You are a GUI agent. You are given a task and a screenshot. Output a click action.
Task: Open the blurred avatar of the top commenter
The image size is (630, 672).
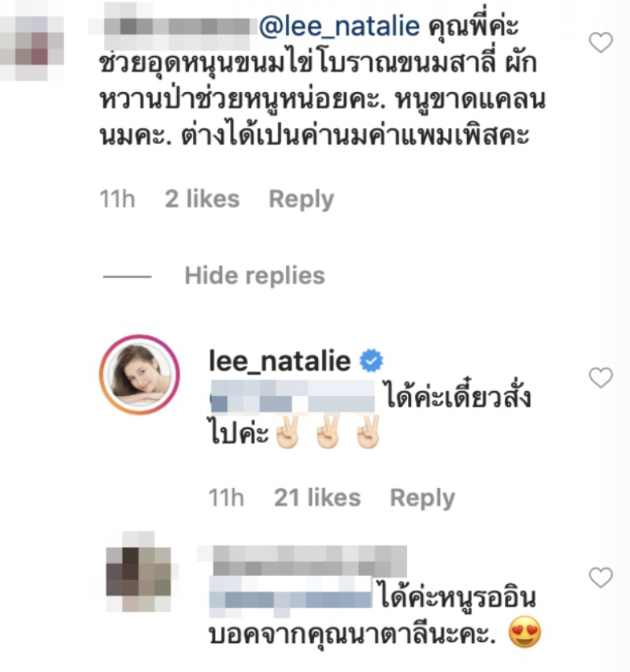pos(32,42)
